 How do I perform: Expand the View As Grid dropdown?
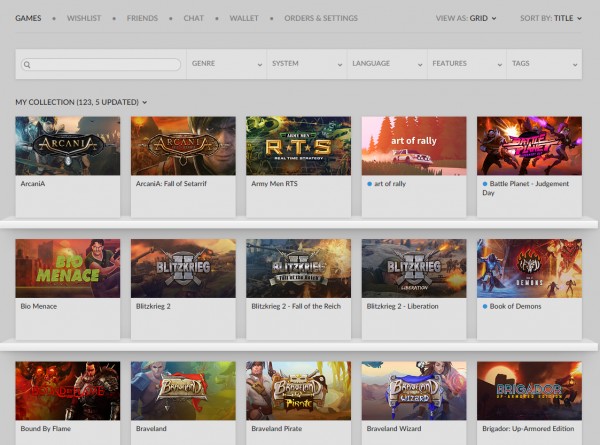click(466, 18)
